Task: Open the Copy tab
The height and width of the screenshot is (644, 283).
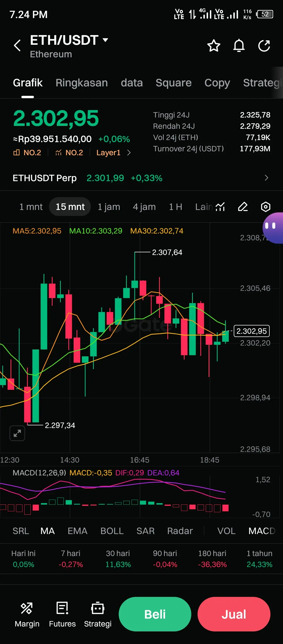Action: click(217, 83)
